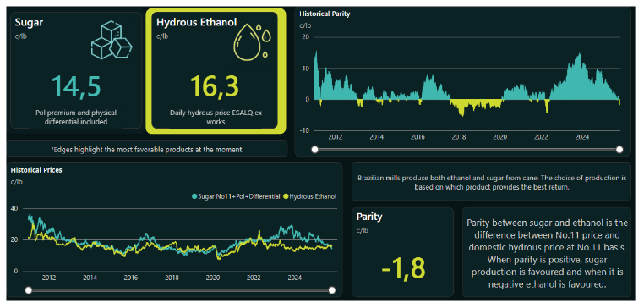The image size is (644, 308).
Task: Select left handle of Historical Prices slider
Action: click(29, 290)
